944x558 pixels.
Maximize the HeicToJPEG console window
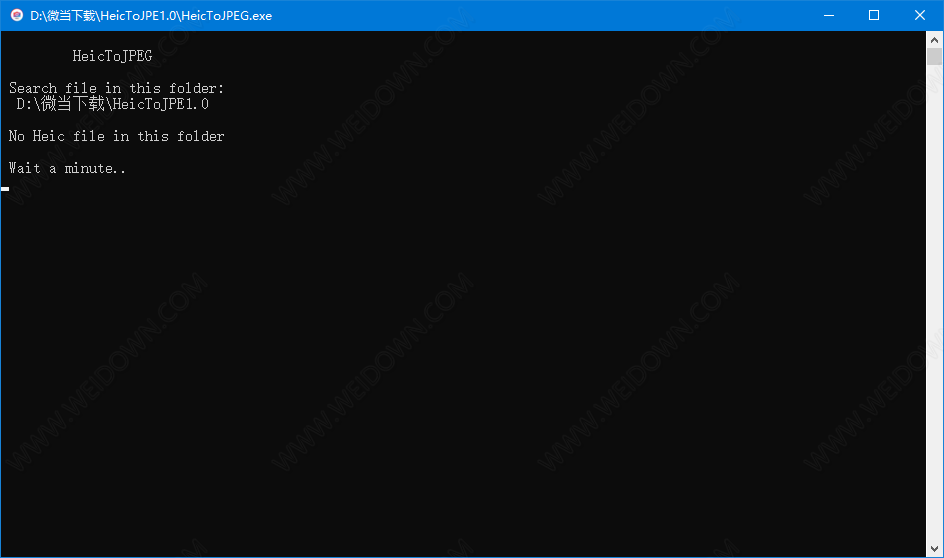874,15
